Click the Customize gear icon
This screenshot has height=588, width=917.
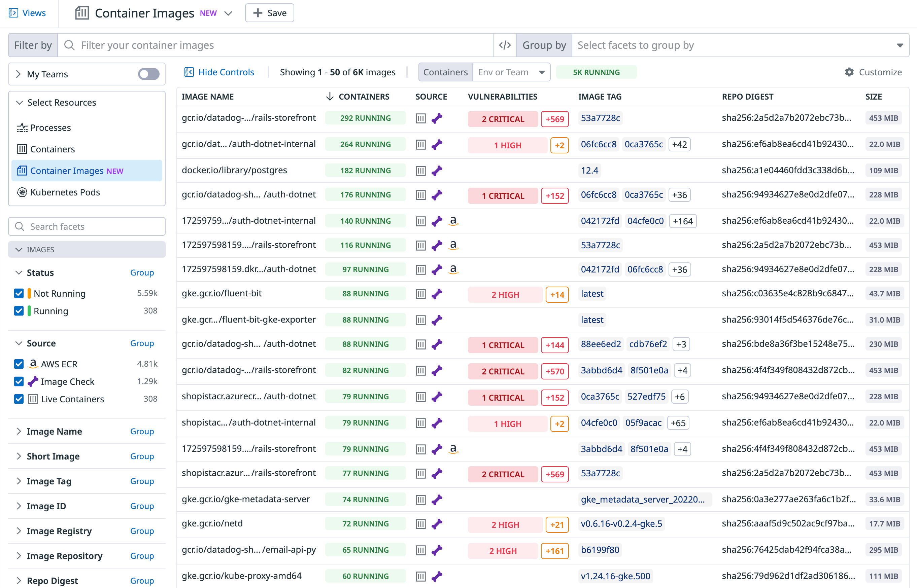point(849,72)
